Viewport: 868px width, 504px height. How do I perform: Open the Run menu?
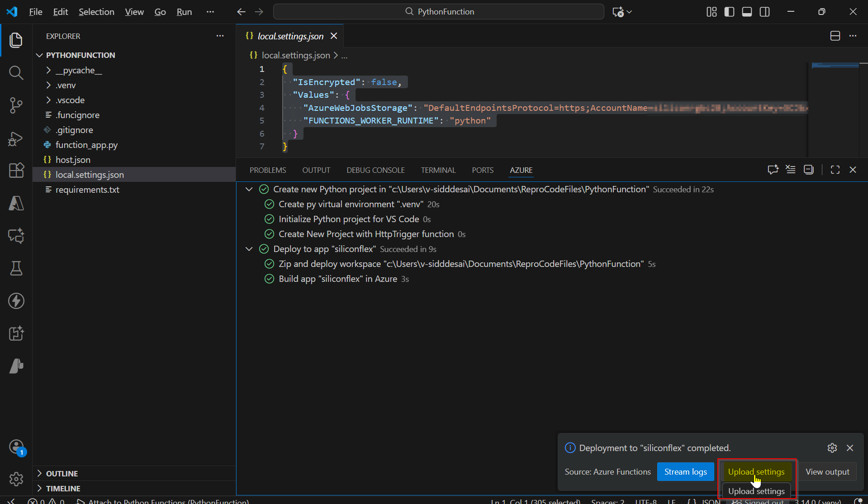(184, 12)
